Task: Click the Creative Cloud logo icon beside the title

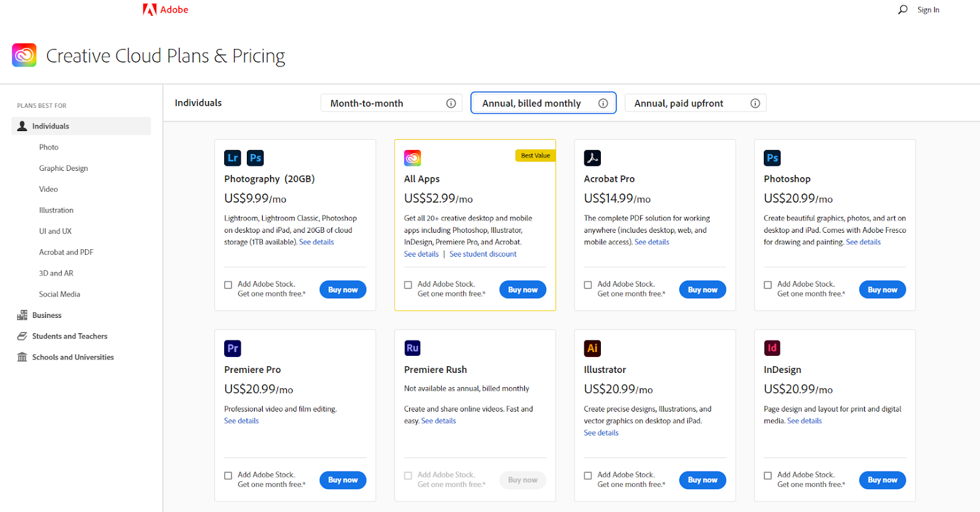Action: pyautogui.click(x=24, y=55)
